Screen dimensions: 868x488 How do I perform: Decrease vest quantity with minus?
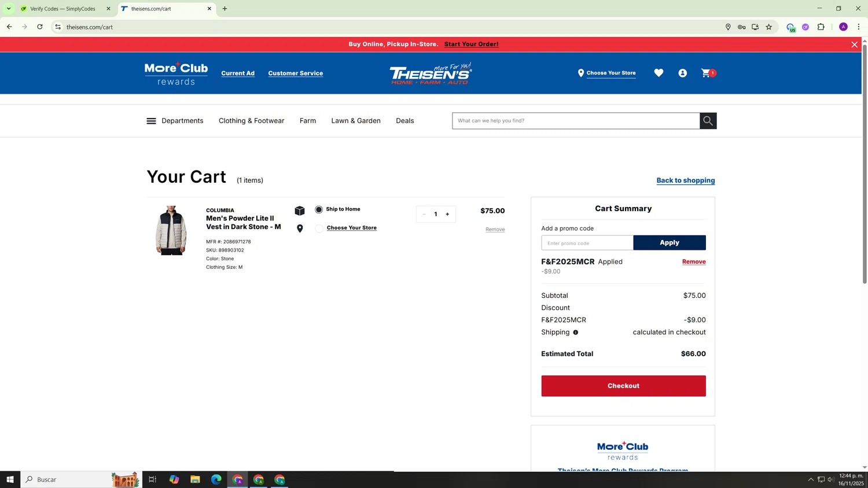point(424,214)
